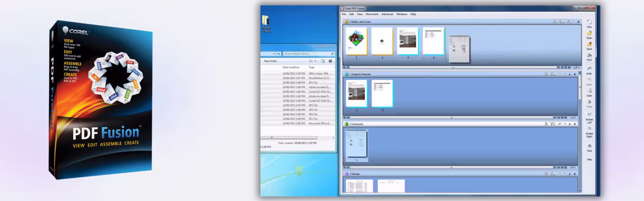Click multi-page view icon in Schools header
Viewport: 644px width, 201px height.
click(553, 174)
